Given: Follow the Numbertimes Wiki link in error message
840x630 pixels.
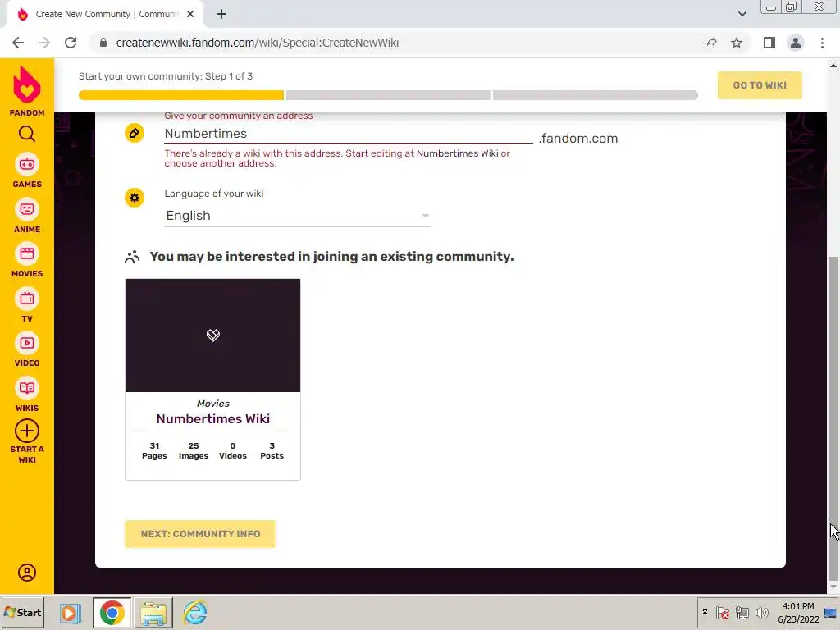Looking at the screenshot, I should tap(458, 153).
